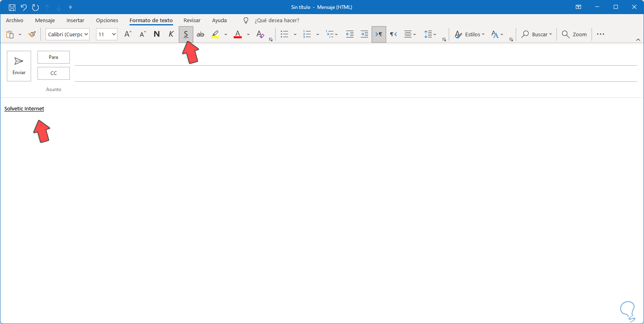Increase the paragraph indent
644x324 pixels.
tap(364, 34)
